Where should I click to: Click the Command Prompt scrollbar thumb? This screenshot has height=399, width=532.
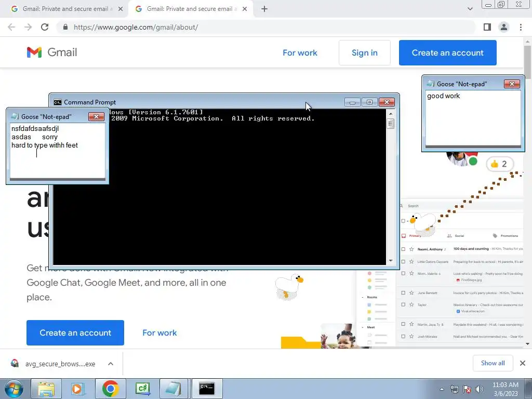point(391,124)
